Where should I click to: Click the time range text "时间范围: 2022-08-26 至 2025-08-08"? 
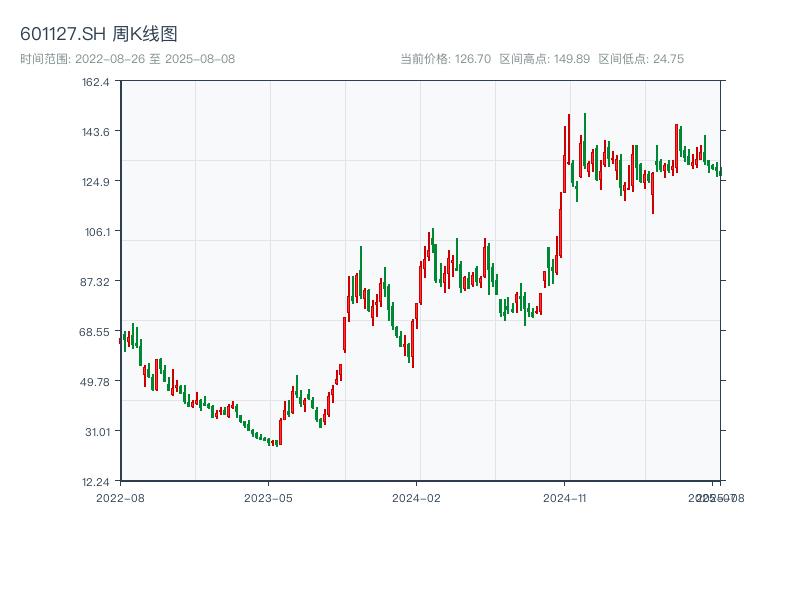pos(128,59)
